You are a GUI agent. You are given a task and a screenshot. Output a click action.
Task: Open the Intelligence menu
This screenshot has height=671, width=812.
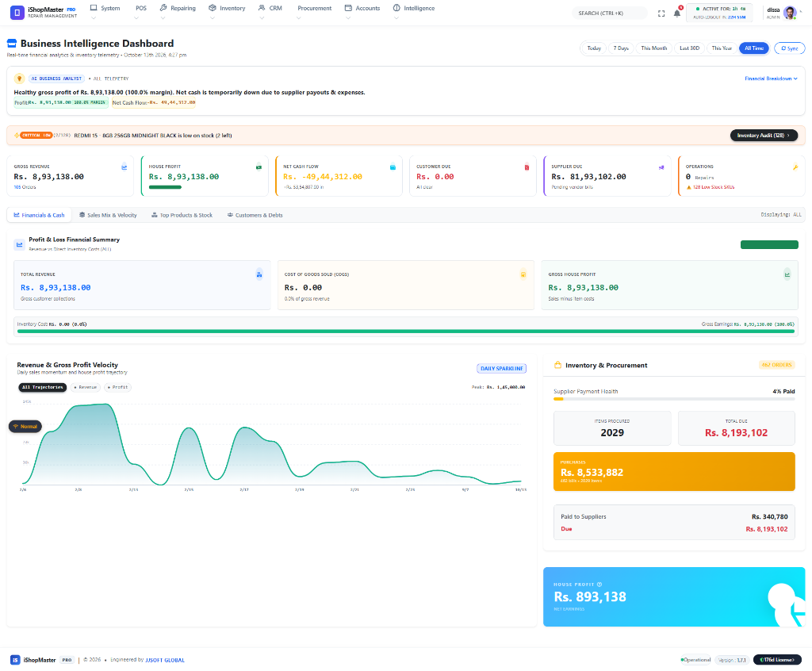coord(414,8)
